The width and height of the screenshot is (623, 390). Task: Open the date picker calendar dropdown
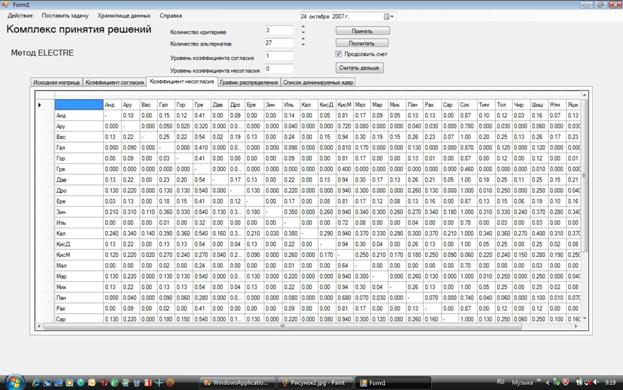(x=388, y=16)
